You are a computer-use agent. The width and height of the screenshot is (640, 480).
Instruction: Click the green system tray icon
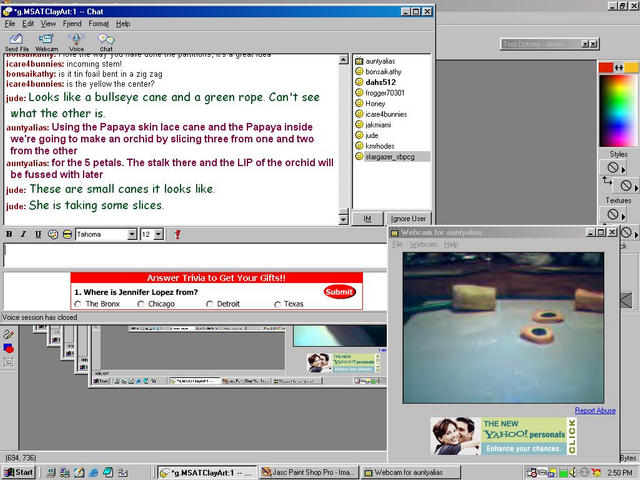563,472
